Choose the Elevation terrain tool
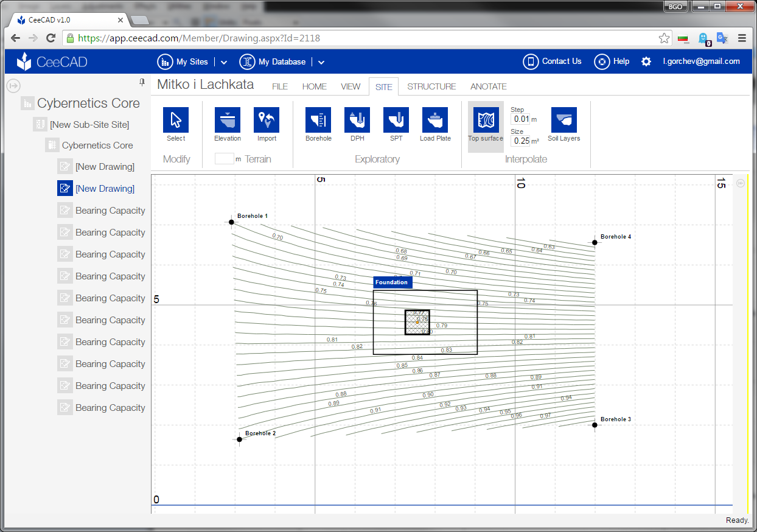Screen dimensions: 757x532 [x=228, y=120]
